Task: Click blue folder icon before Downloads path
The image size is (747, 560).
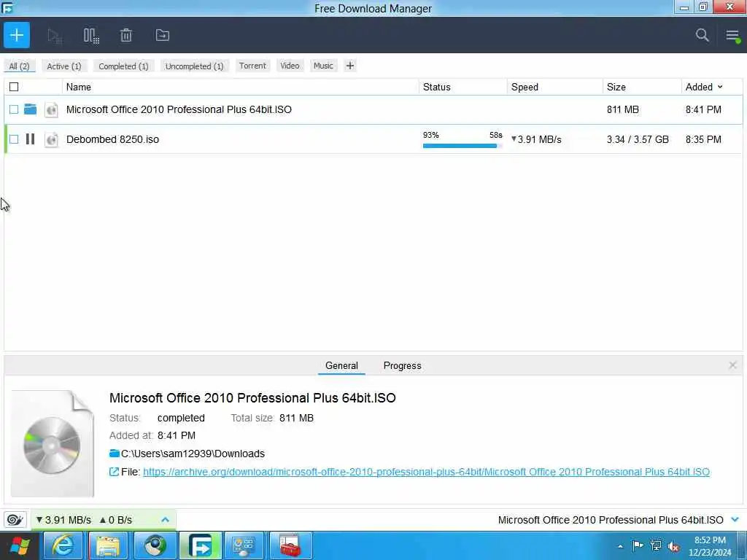Action: pyautogui.click(x=115, y=454)
